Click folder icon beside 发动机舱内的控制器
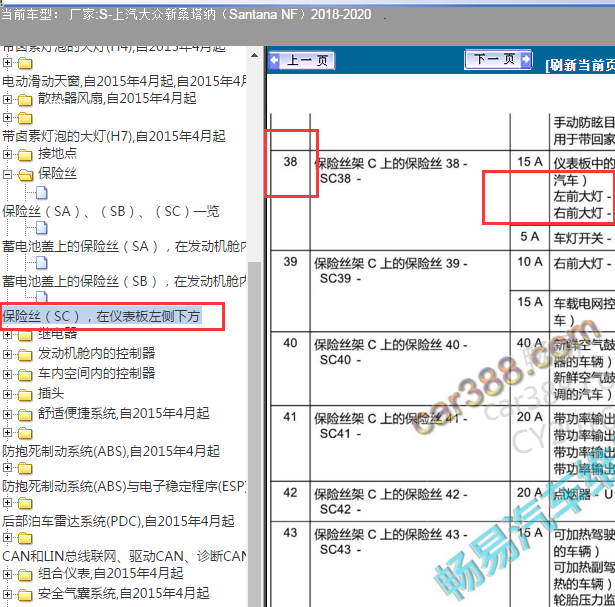 pos(25,355)
